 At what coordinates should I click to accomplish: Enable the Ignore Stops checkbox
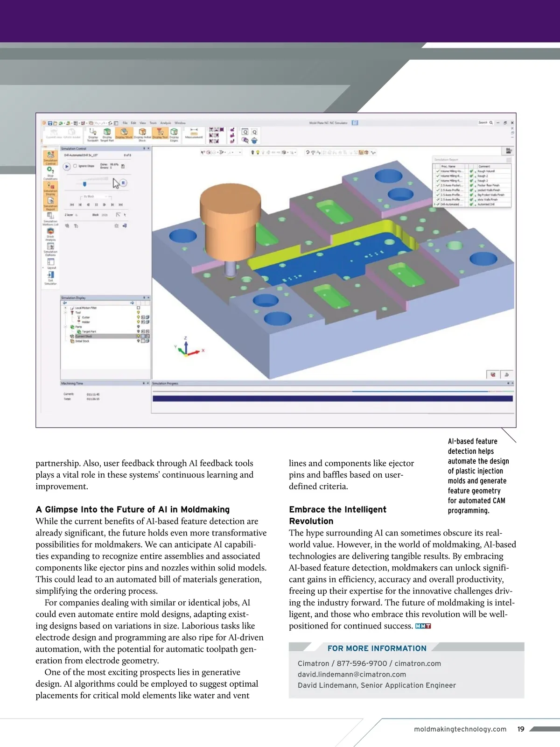coord(75,166)
